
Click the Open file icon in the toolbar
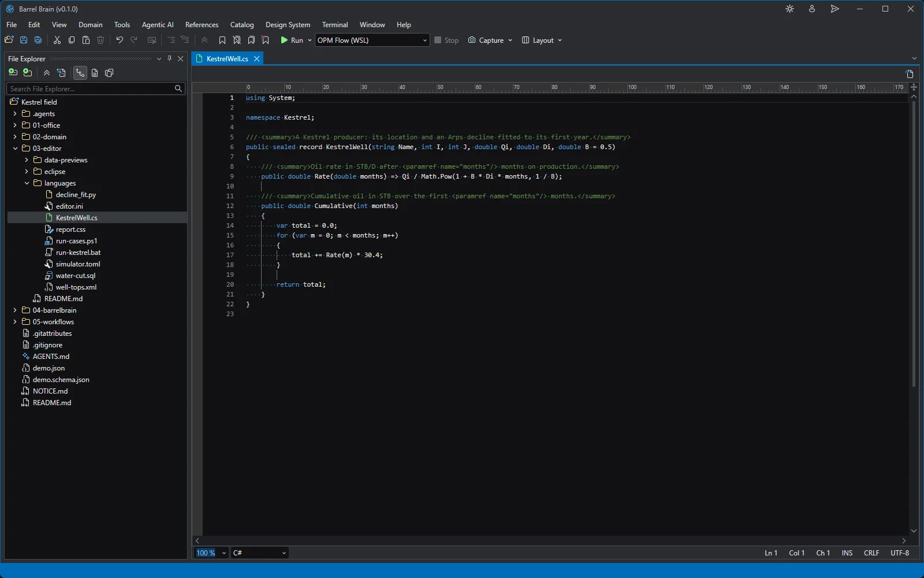pyautogui.click(x=9, y=40)
